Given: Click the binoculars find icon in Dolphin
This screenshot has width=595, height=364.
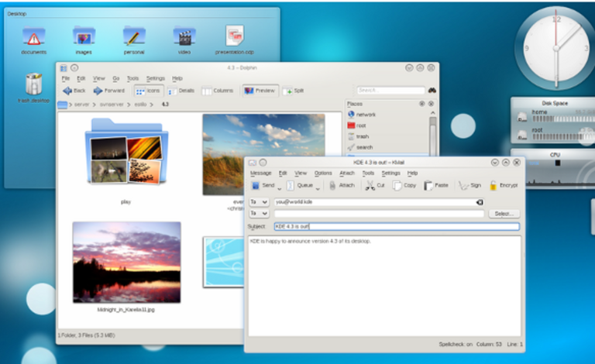Looking at the screenshot, I should (x=432, y=91).
